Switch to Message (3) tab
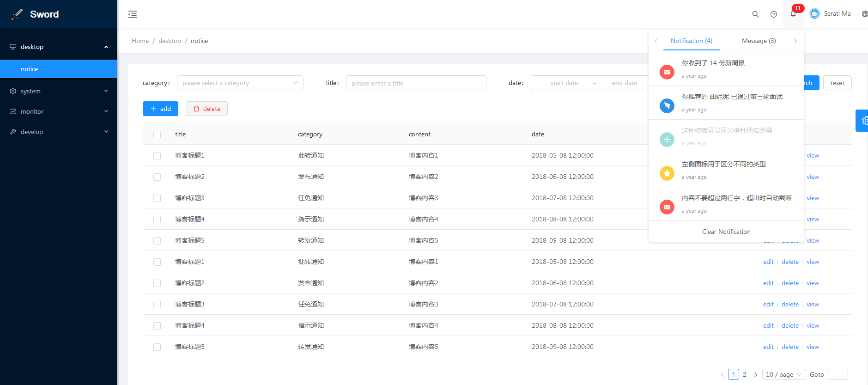Viewport: 868px width, 385px height. click(759, 41)
